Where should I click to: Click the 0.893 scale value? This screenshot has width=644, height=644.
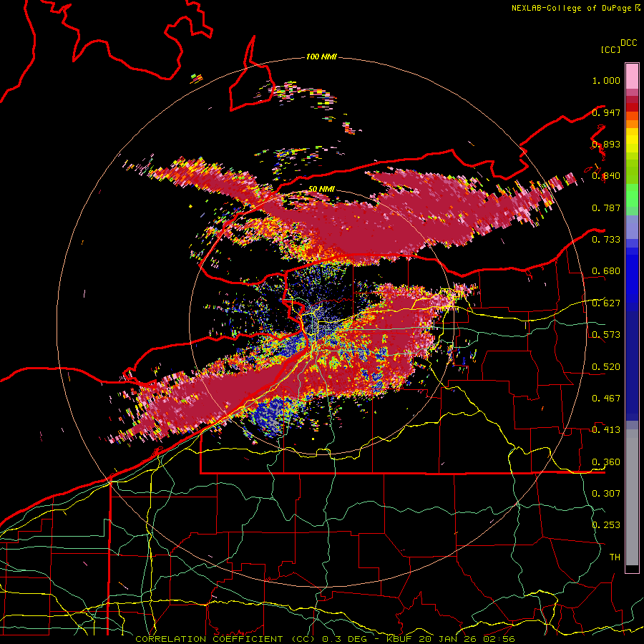606,144
